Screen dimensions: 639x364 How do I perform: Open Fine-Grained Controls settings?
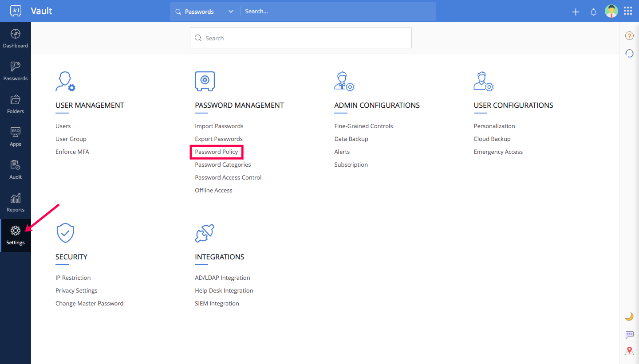[363, 126]
